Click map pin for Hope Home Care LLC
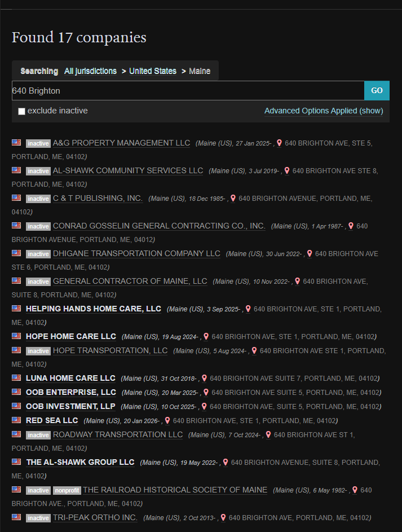 click(x=206, y=337)
